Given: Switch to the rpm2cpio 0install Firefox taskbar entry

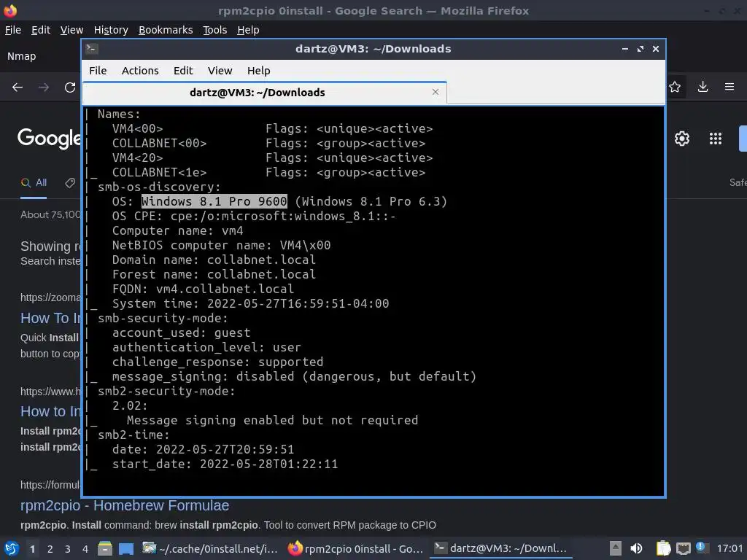Looking at the screenshot, I should 356,548.
